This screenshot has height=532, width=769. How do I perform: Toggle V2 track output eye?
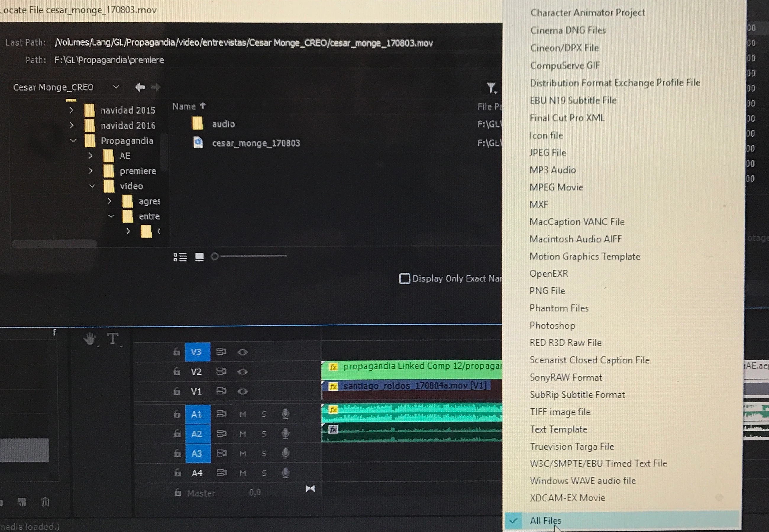coord(243,372)
